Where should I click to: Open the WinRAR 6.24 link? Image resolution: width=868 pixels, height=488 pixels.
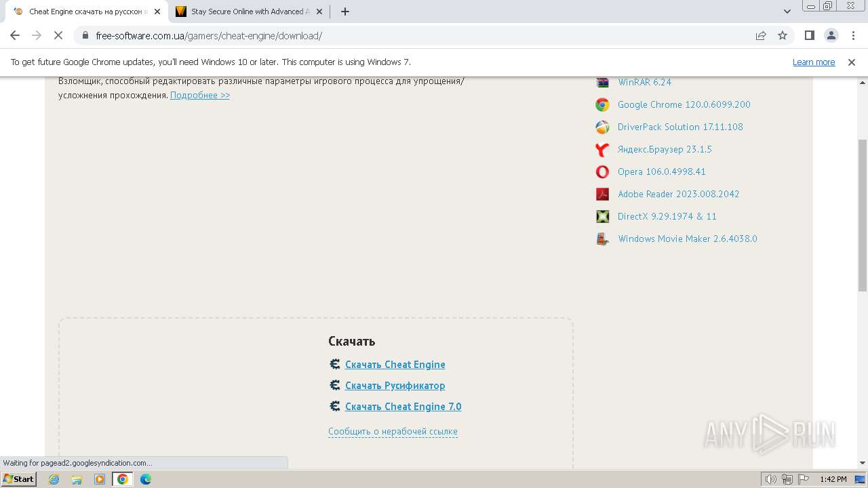(644, 82)
